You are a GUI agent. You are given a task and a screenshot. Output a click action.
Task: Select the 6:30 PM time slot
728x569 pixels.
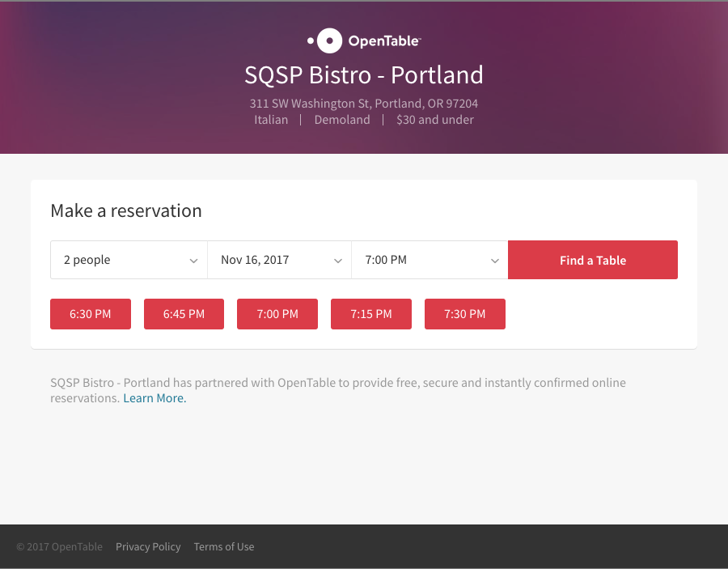pos(91,314)
